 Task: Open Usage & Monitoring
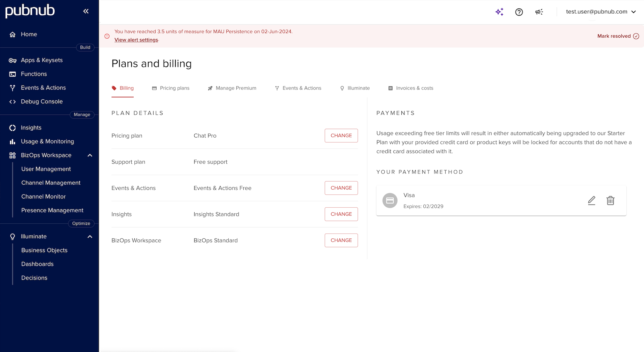(x=47, y=141)
